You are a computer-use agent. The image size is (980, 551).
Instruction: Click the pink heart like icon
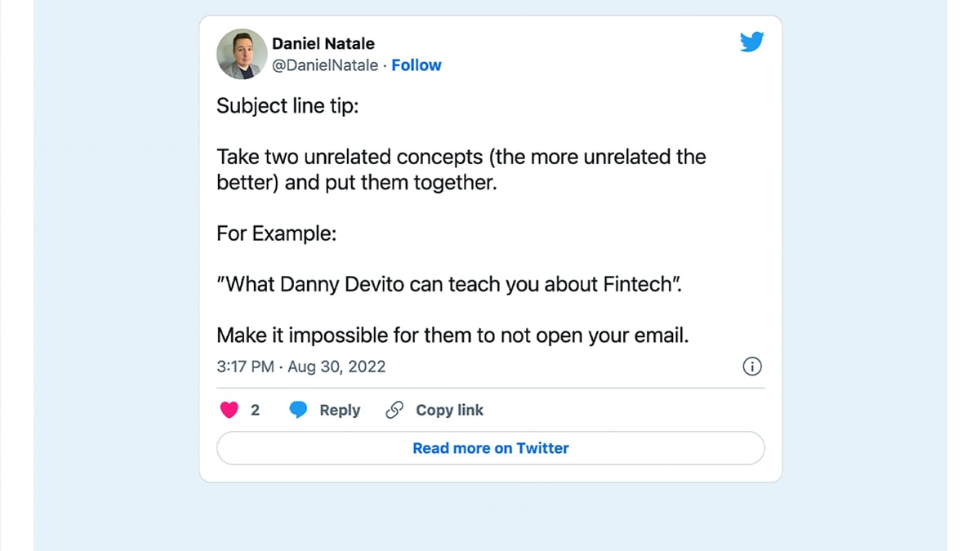click(x=229, y=410)
